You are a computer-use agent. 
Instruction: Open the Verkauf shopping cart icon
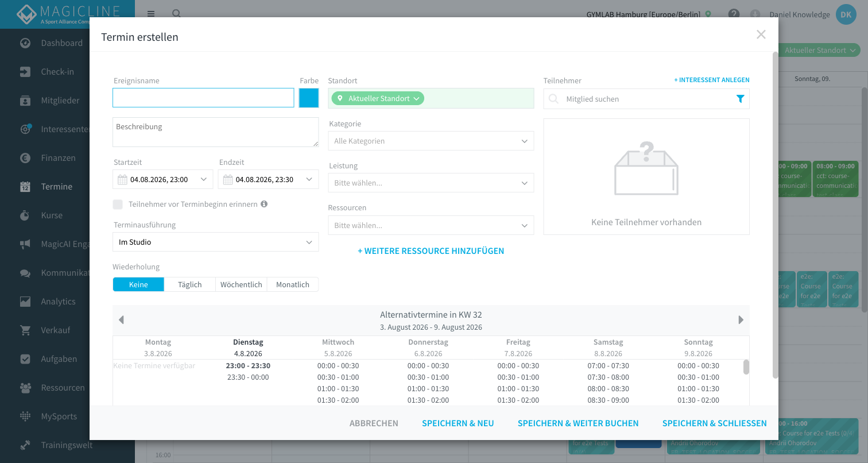click(25, 330)
